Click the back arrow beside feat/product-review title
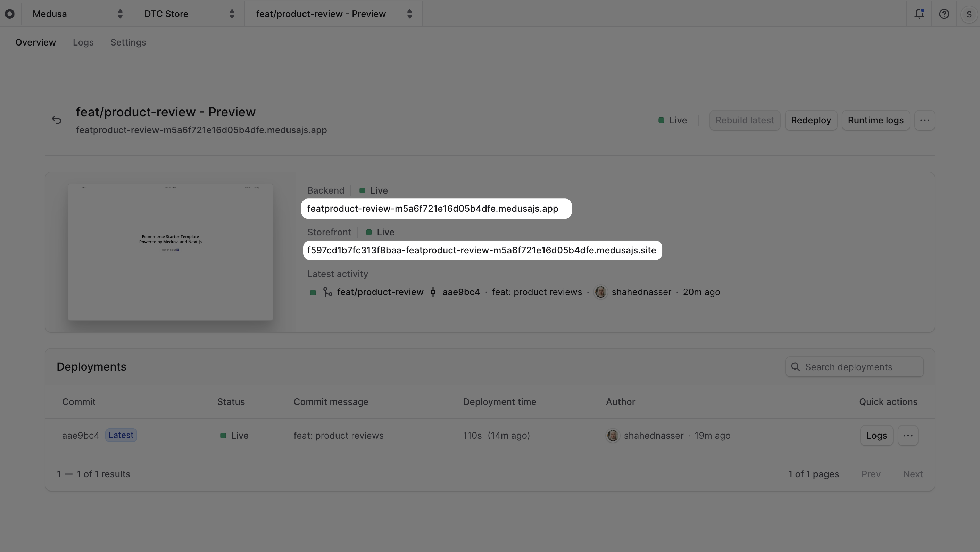The image size is (980, 552). pyautogui.click(x=57, y=120)
